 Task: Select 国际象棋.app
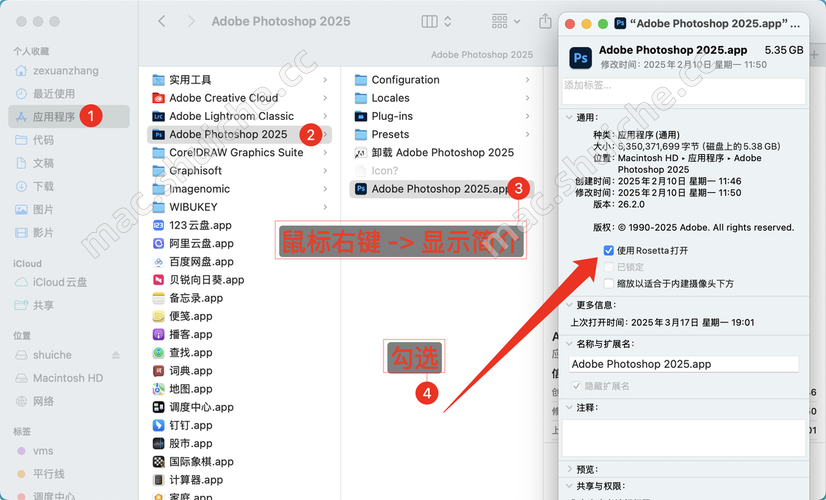(239, 462)
